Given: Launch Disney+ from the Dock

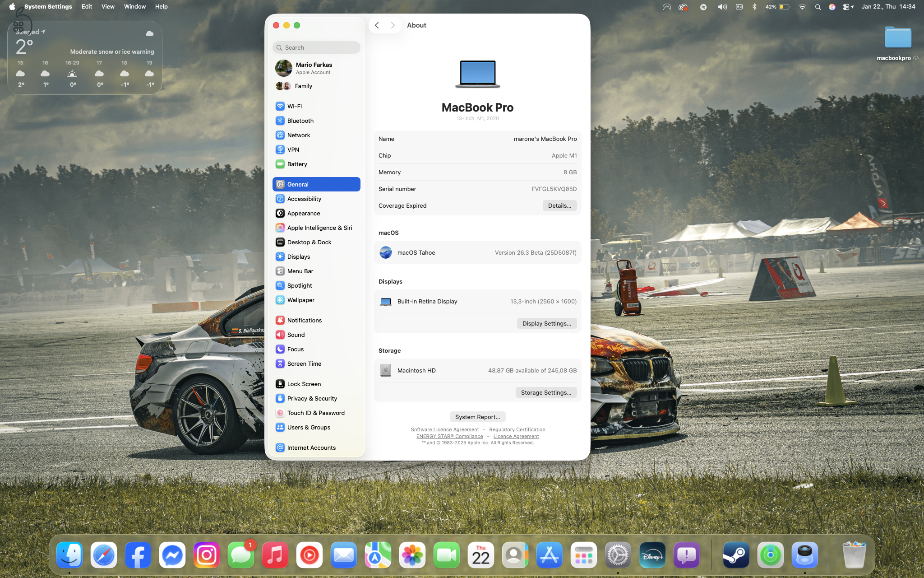Looking at the screenshot, I should (652, 555).
